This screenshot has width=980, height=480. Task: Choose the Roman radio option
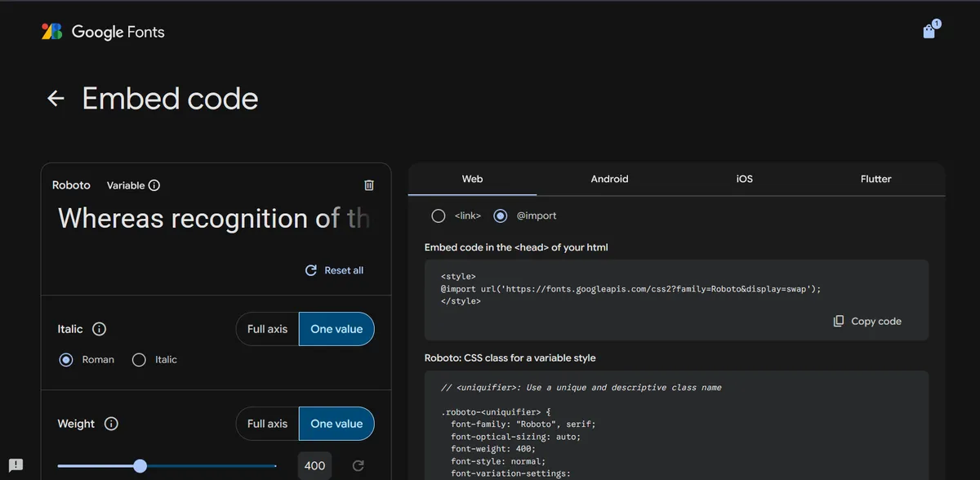66,359
